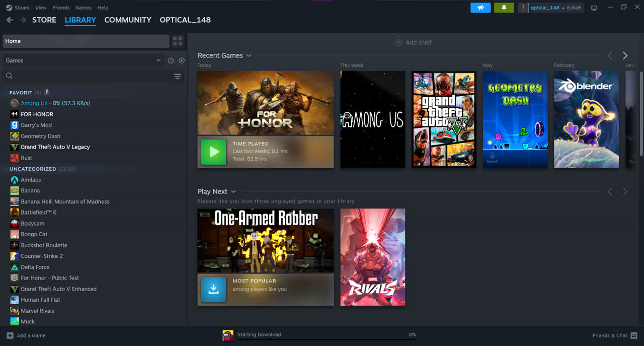Open Friends & Chat icon
Screen dimensions: 644x346
coord(634,335)
